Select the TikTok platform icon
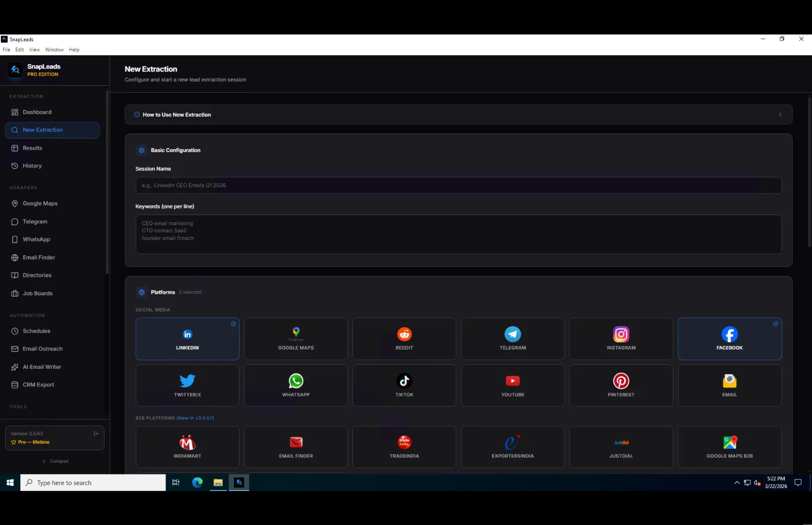812x525 pixels. (x=404, y=381)
